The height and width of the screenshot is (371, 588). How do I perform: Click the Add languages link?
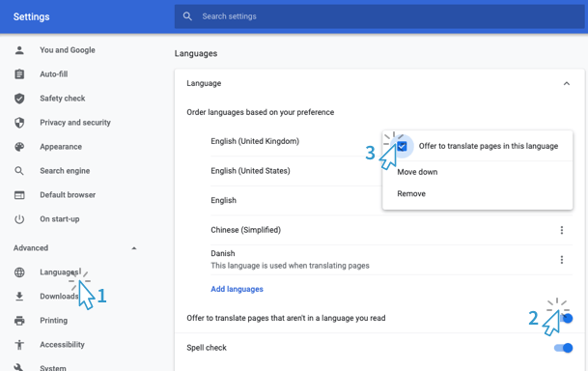pyautogui.click(x=237, y=289)
